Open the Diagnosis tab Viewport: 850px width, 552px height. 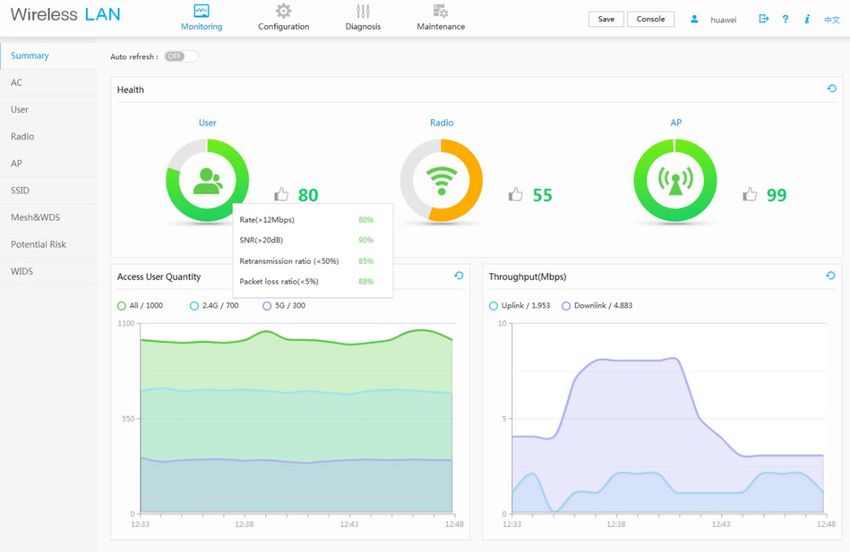click(x=363, y=17)
